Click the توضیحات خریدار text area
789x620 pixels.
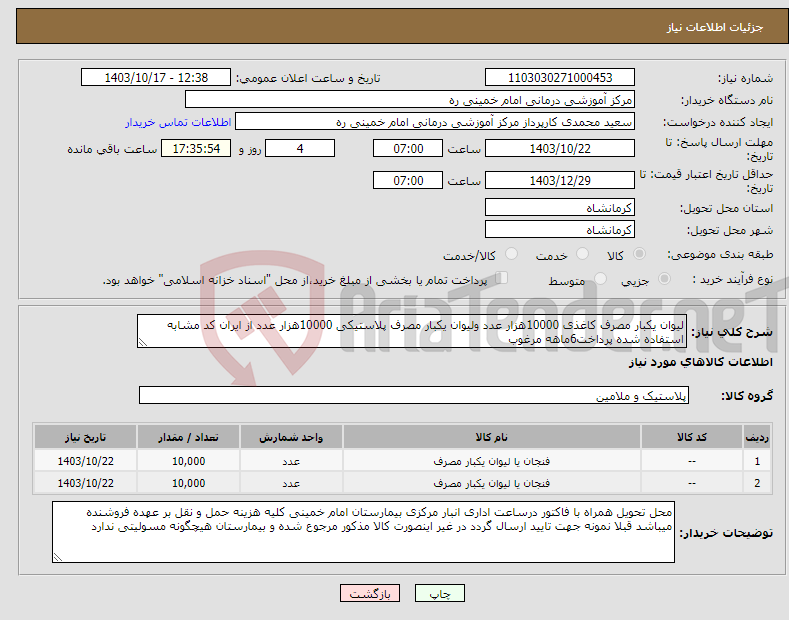point(363,532)
